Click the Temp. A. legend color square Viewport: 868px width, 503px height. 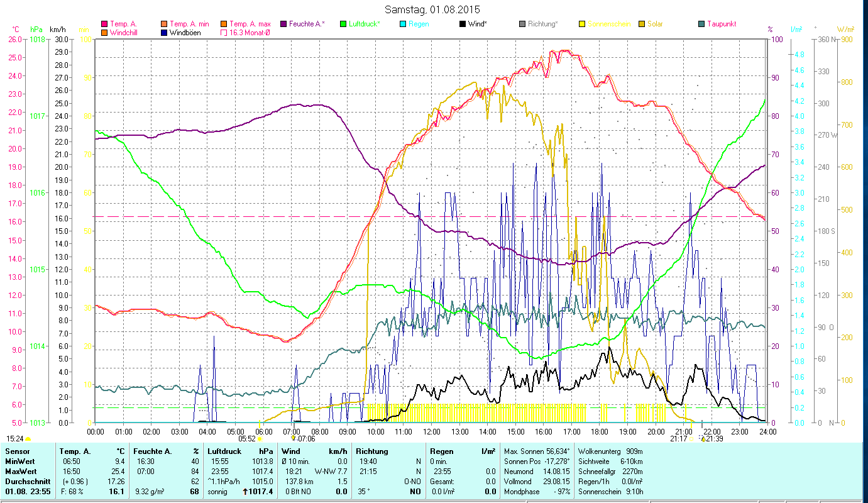[x=104, y=24]
